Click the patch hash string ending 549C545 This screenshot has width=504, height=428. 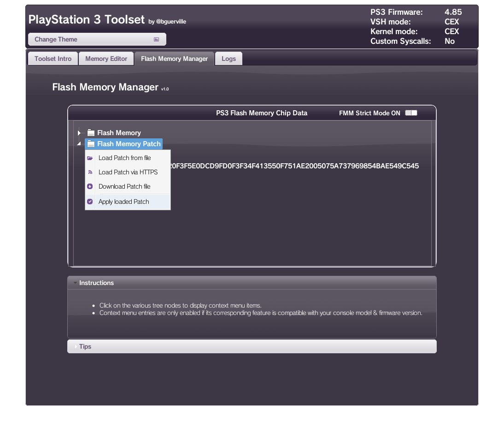tap(295, 166)
